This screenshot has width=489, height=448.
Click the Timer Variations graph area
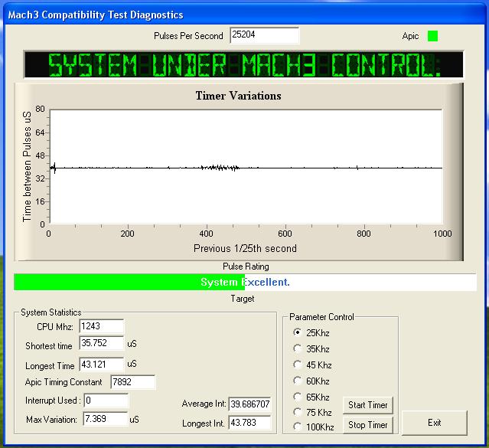[x=245, y=167]
